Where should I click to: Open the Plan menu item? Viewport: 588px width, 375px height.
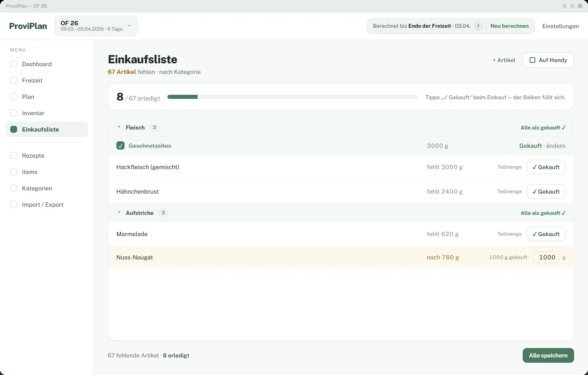[x=47, y=97]
